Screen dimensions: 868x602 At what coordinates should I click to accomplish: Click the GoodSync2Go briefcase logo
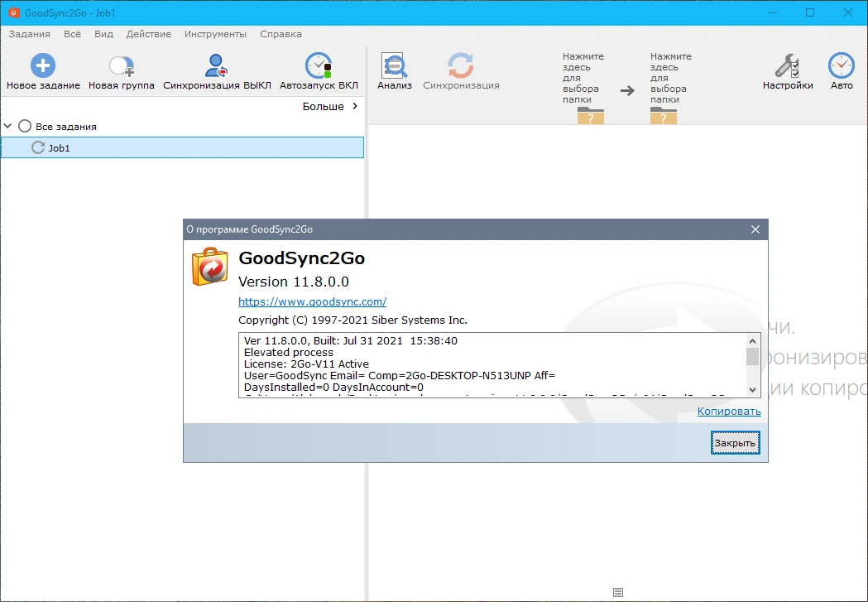click(210, 267)
